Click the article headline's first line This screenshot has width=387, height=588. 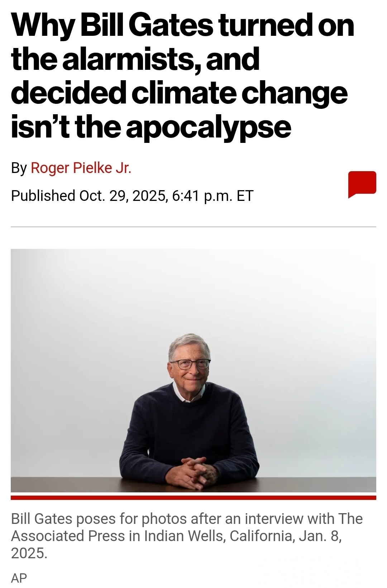183,25
